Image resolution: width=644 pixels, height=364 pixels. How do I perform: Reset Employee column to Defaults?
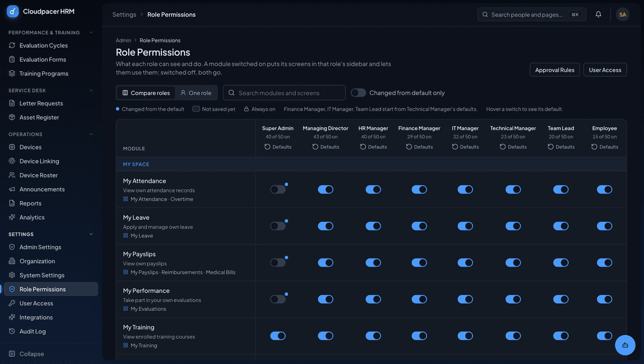pyautogui.click(x=605, y=147)
